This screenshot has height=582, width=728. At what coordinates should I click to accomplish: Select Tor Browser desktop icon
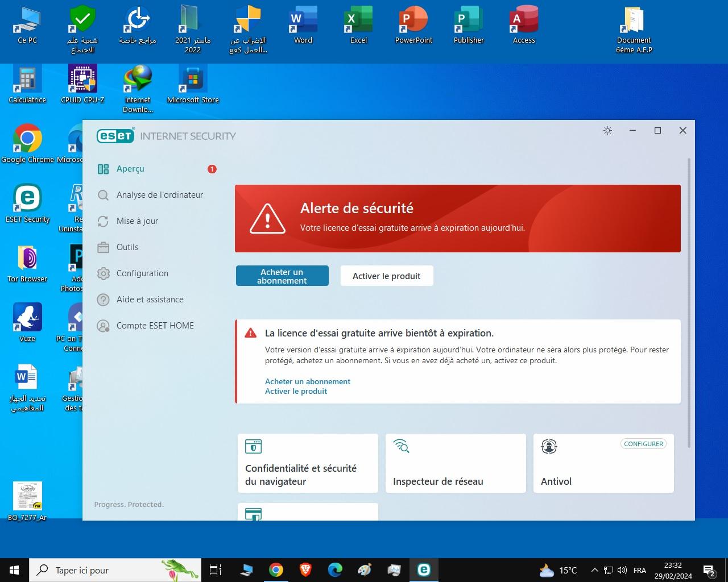click(x=27, y=263)
